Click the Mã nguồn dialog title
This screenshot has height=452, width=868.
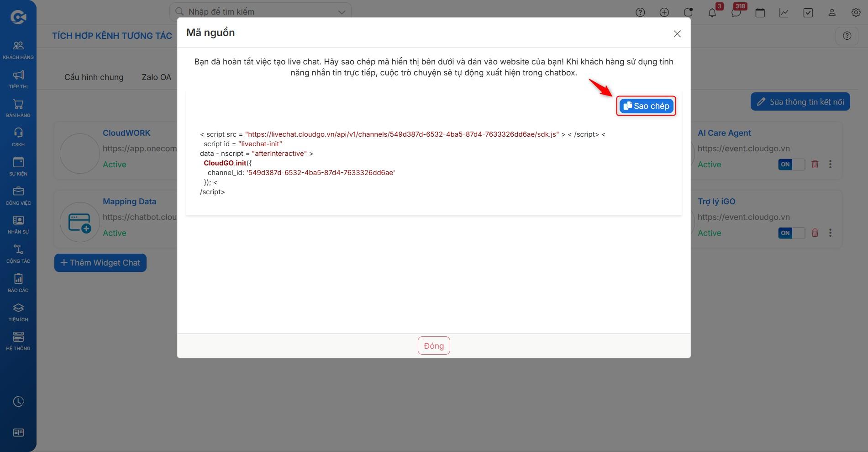click(x=210, y=33)
